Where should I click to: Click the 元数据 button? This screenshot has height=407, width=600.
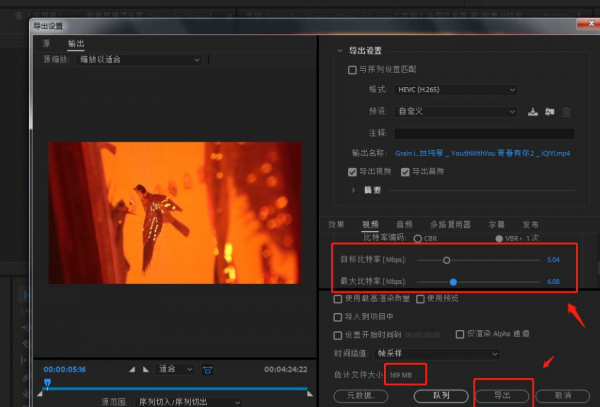361,396
